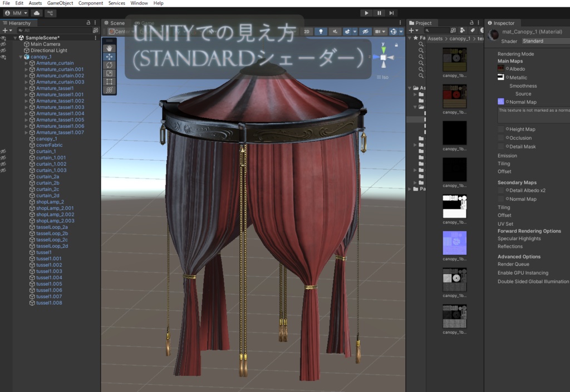The image size is (570, 392).
Task: Click Assets in Project breadcrumb
Action: coord(435,38)
